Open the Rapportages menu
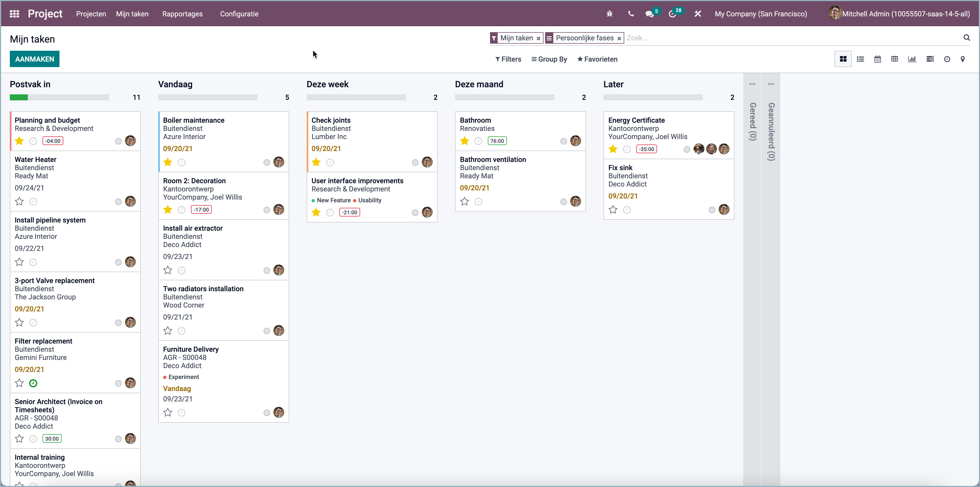 [x=182, y=14]
